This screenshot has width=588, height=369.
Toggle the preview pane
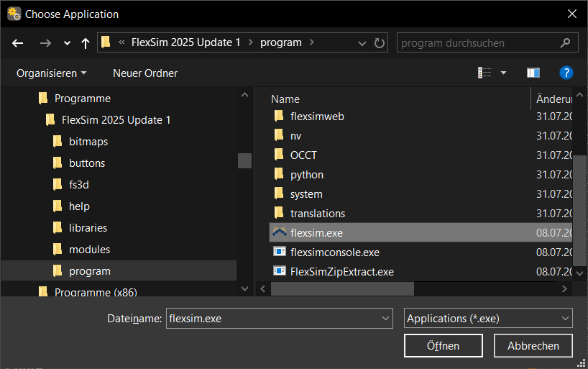tap(533, 73)
